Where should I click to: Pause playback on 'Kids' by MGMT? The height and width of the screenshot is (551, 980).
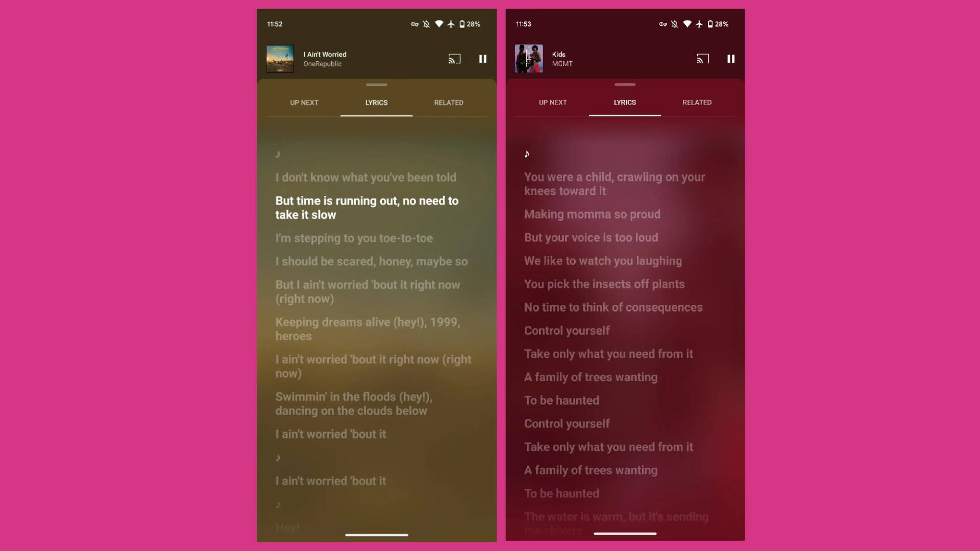click(731, 59)
